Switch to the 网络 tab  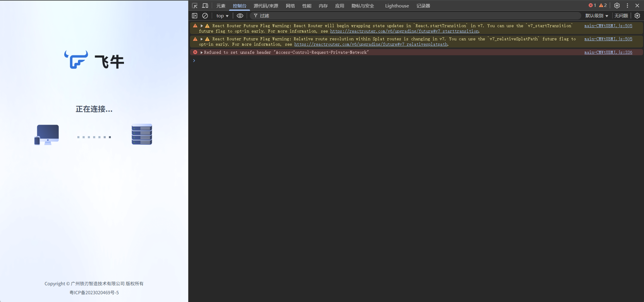point(290,6)
